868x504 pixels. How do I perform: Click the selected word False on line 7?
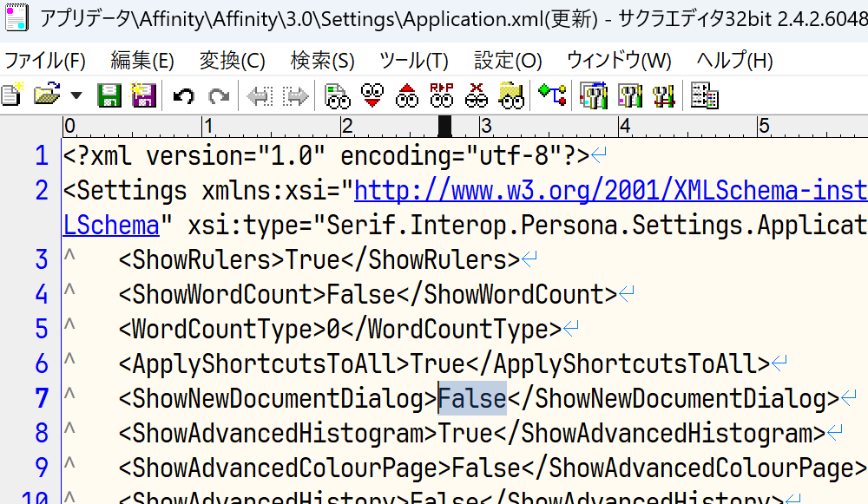coord(473,398)
